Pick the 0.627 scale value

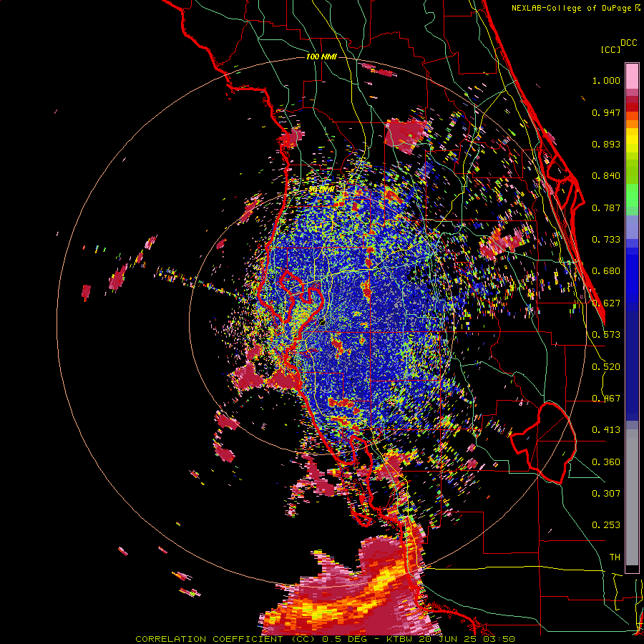[x=606, y=303]
